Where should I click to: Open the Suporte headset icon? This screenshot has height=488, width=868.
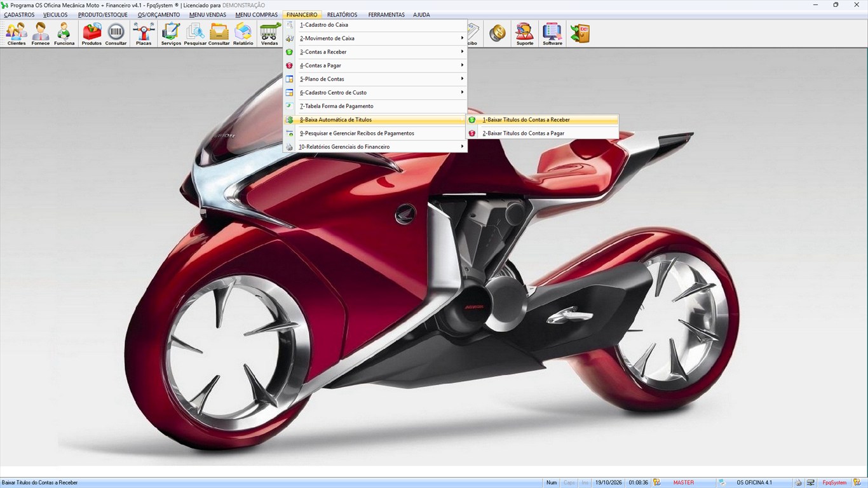[x=525, y=34]
